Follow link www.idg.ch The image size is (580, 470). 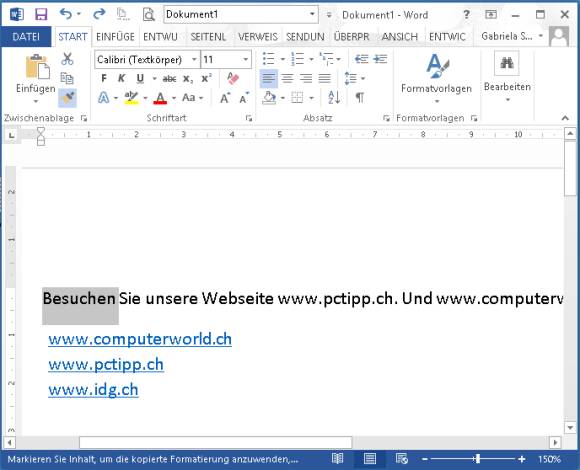(93, 390)
